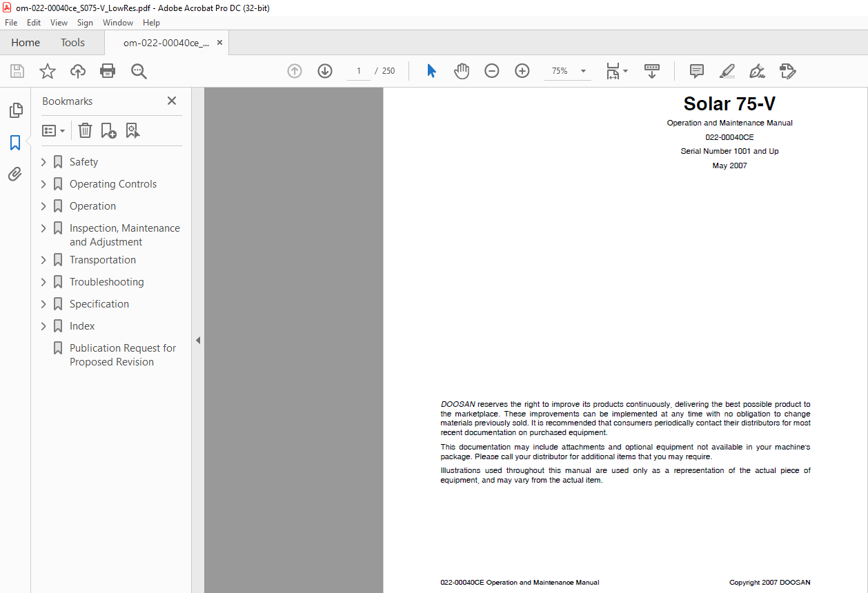Go to Index bookmark
868x593 pixels.
[x=82, y=326]
